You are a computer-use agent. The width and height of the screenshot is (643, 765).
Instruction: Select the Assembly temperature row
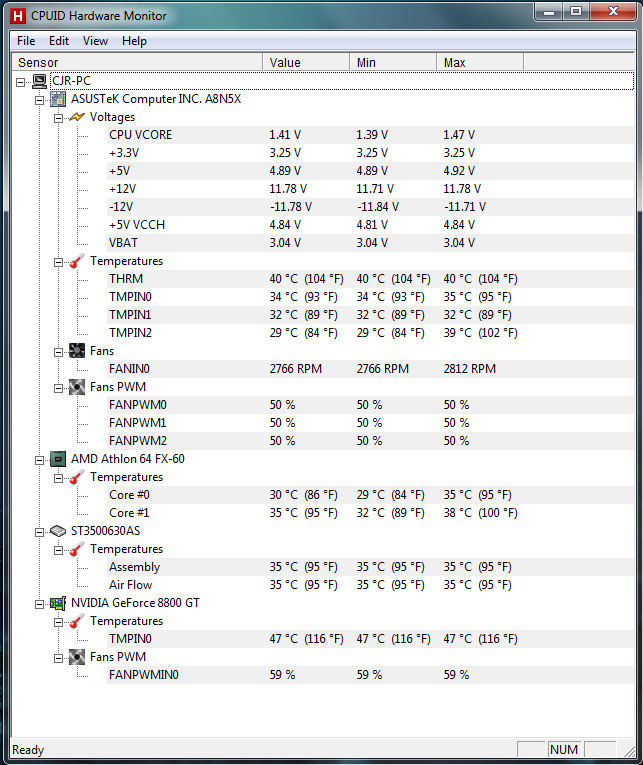(x=370, y=567)
